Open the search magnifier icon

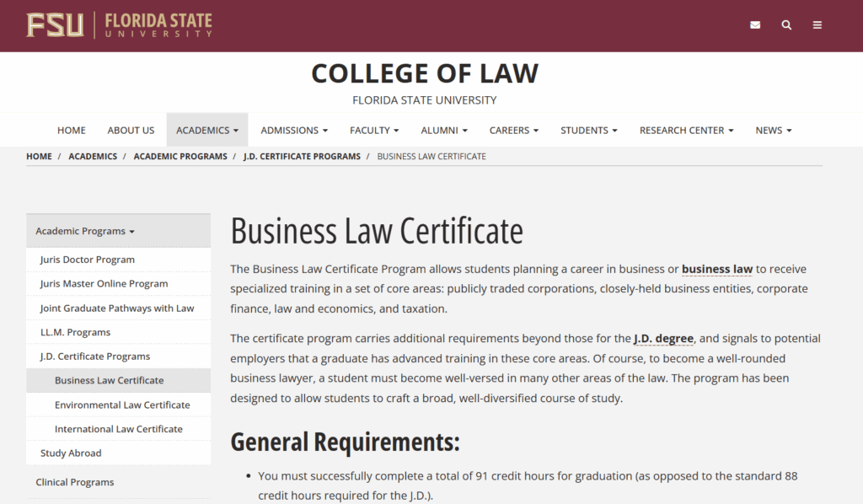pyautogui.click(x=786, y=24)
